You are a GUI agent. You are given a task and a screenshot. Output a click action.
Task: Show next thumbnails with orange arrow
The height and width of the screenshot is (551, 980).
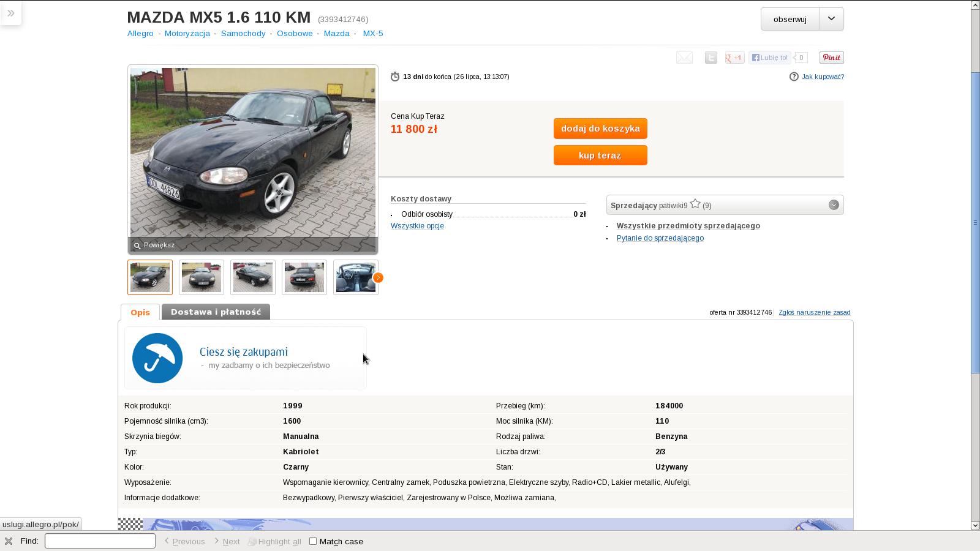378,277
